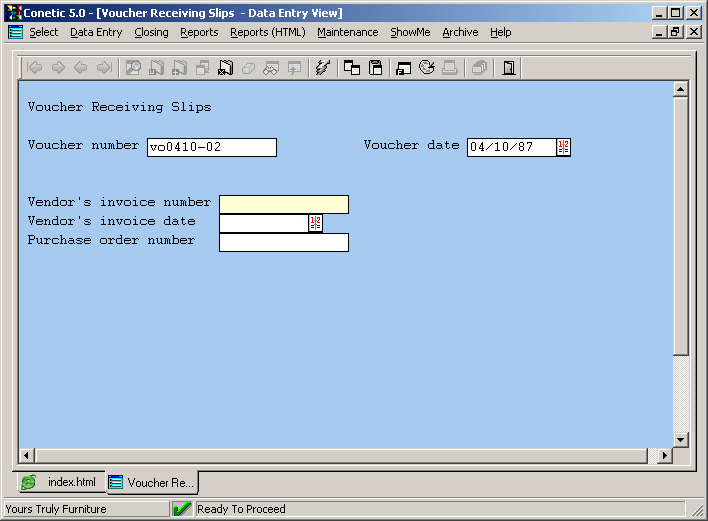The width and height of the screenshot is (708, 521).
Task: Click the lightning bolt toolbar icon
Action: pyautogui.click(x=322, y=68)
